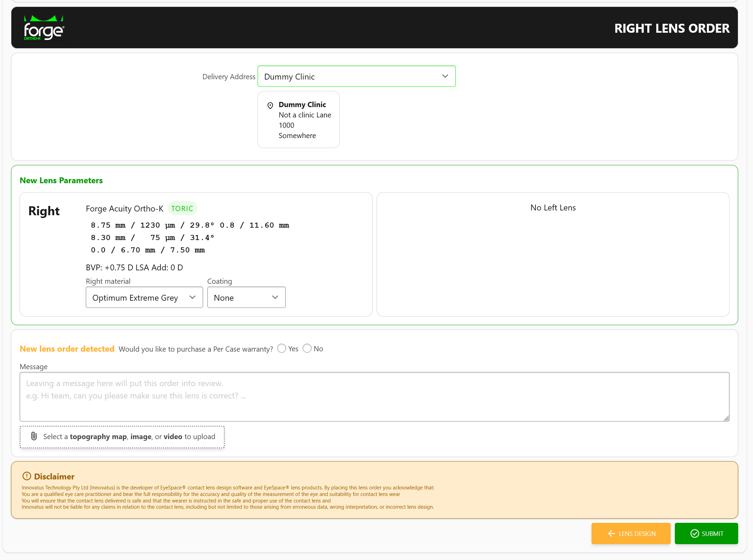Click the paperclip attachment icon
753x560 pixels.
coord(34,436)
